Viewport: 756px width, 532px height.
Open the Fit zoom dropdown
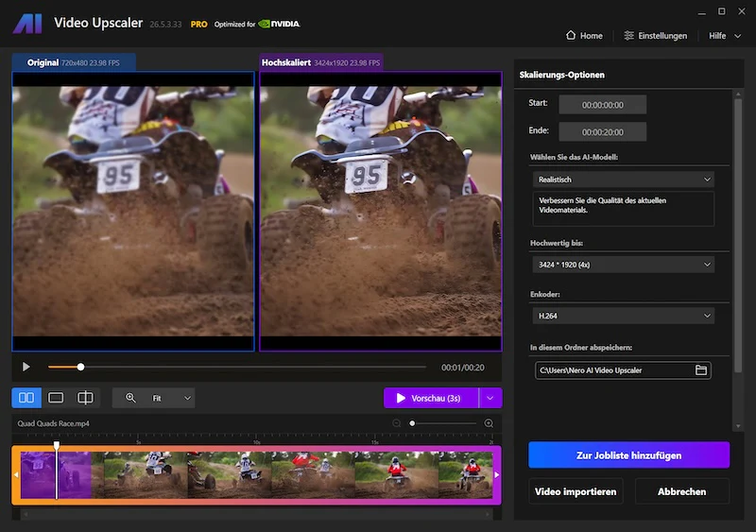tap(172, 398)
